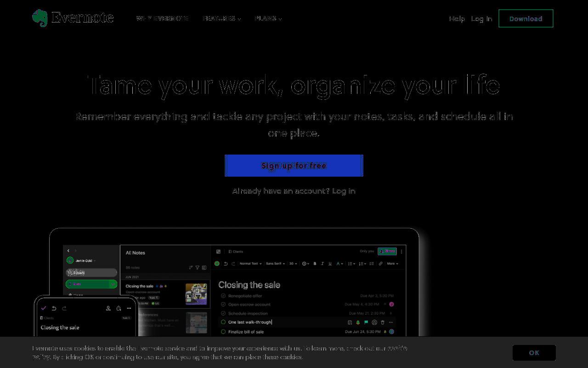Toggle Underline formatting in editor toolbar
588x368 pixels.
(x=330, y=264)
